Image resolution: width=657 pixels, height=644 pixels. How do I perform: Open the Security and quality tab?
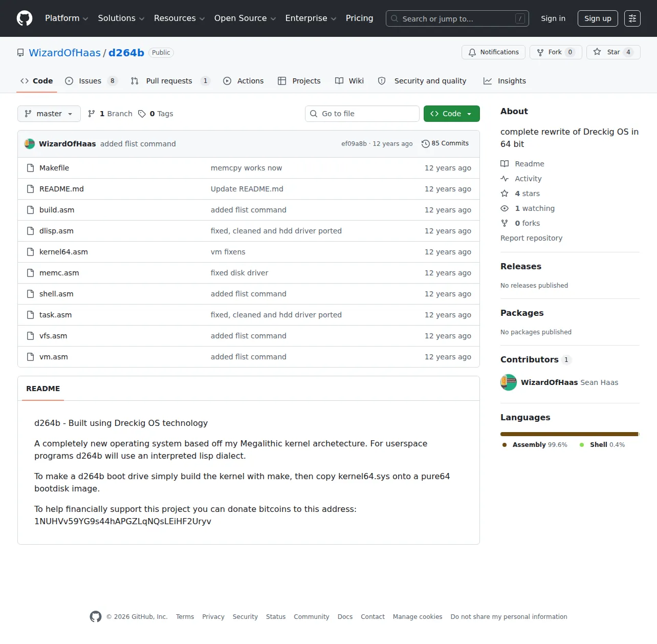tap(422, 81)
